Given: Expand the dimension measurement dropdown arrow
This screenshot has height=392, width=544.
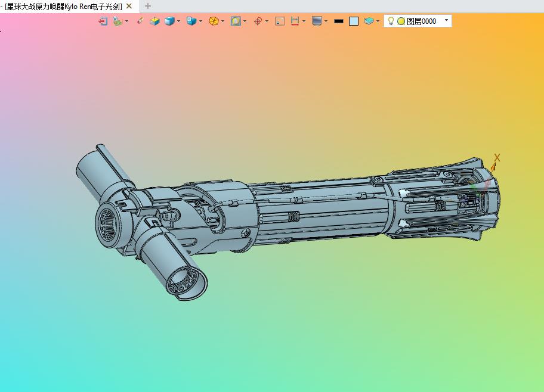Looking at the screenshot, I should tap(304, 21).
